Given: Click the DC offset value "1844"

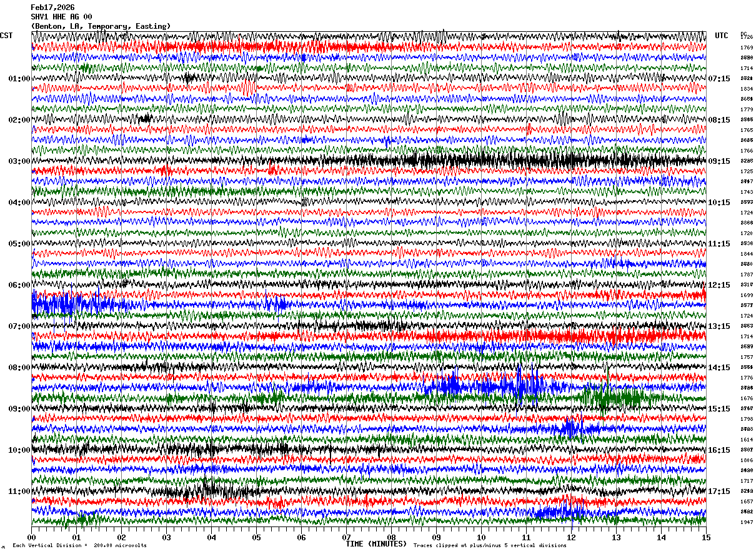Looking at the screenshot, I should point(747,254).
